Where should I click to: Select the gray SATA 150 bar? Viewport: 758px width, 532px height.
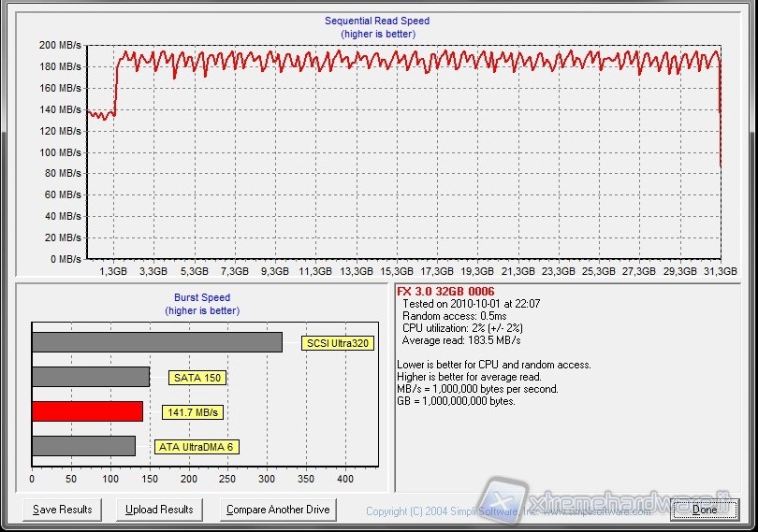coord(90,377)
